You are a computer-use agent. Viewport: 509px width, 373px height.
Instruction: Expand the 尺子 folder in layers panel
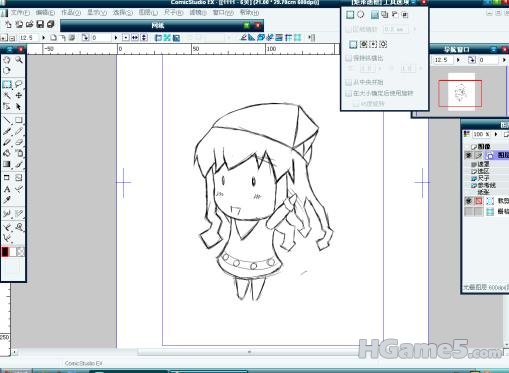coord(473,178)
